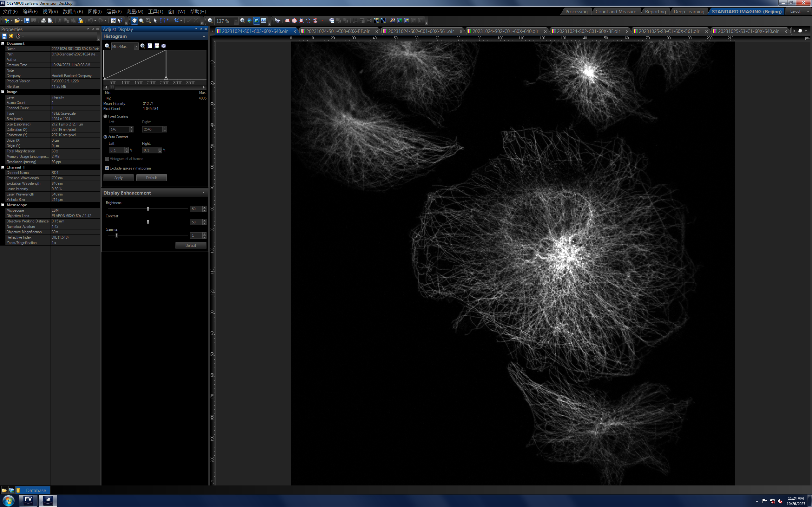Click Default button under Display Enhancement

click(191, 246)
